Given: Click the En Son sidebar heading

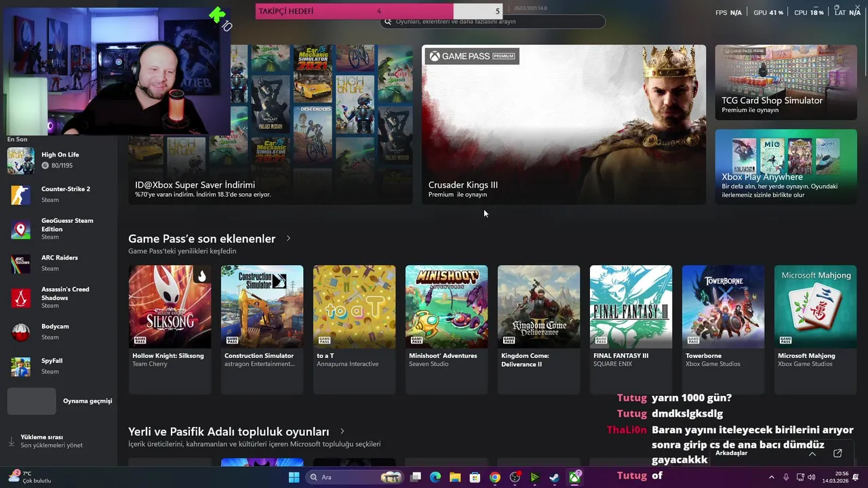Looking at the screenshot, I should [x=18, y=140].
